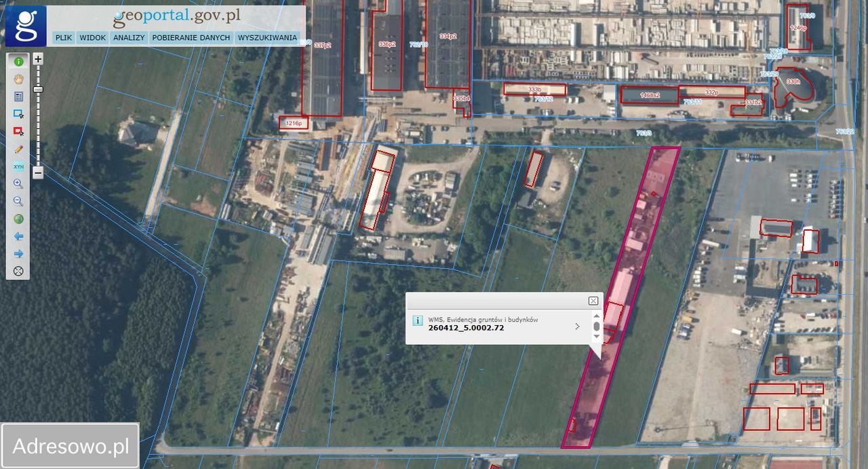Close the parcel info popup
Viewport: 868px width, 469px height.
tap(593, 301)
